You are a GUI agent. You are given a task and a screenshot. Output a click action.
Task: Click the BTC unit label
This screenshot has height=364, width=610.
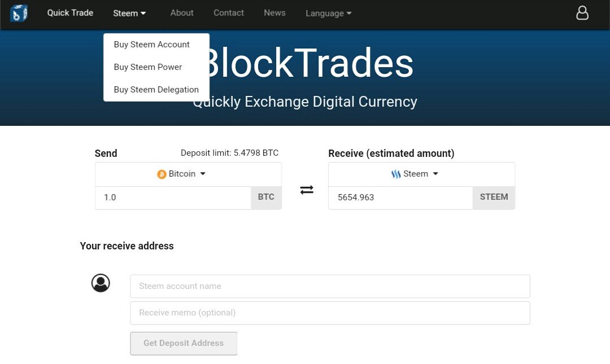[x=266, y=198]
